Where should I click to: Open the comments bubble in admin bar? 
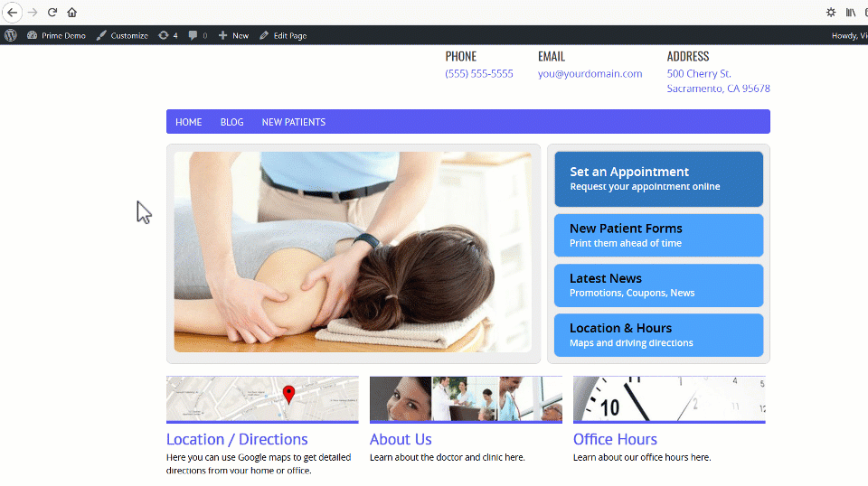(x=198, y=35)
